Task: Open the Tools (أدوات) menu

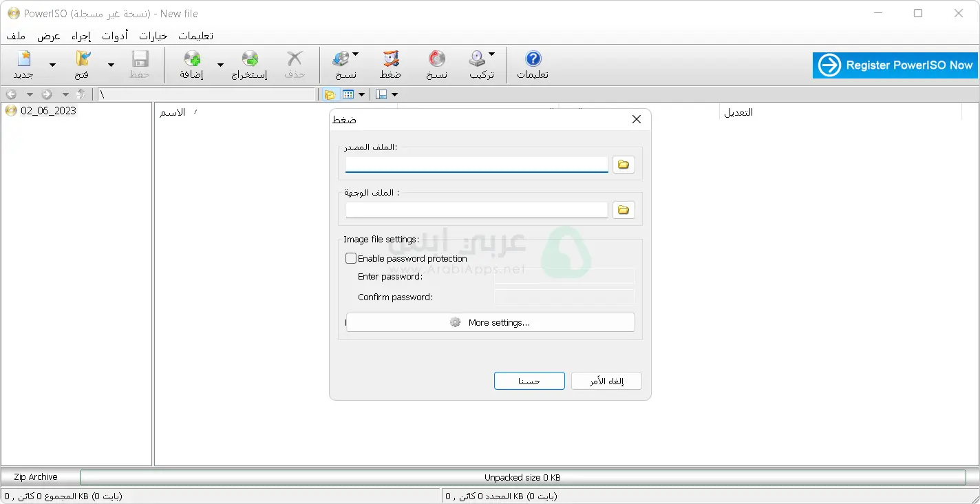Action: coord(115,36)
